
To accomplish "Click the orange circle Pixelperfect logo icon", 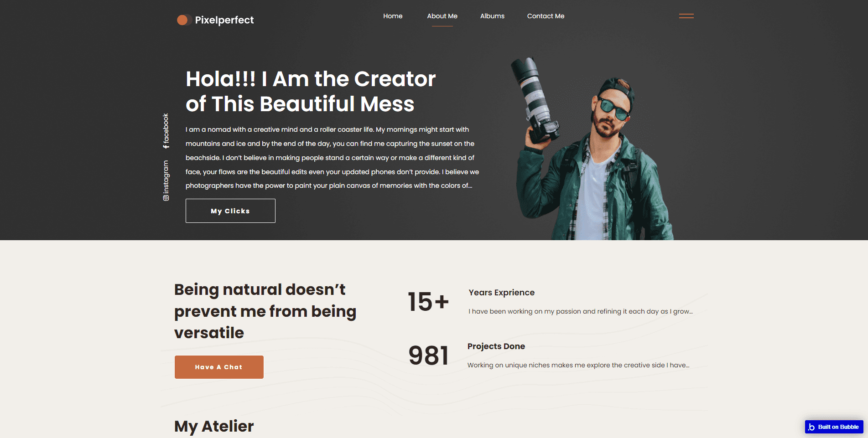I will tap(183, 20).
